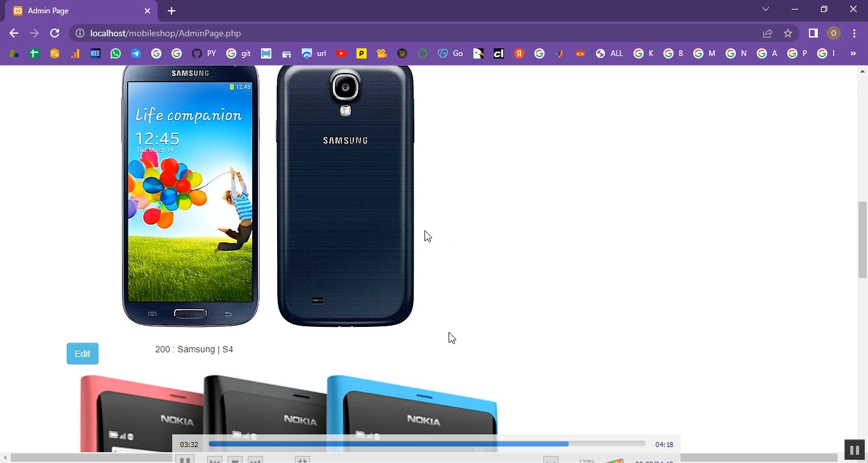Pause the recording using the dark pause button
The width and height of the screenshot is (868, 463).
[855, 450]
